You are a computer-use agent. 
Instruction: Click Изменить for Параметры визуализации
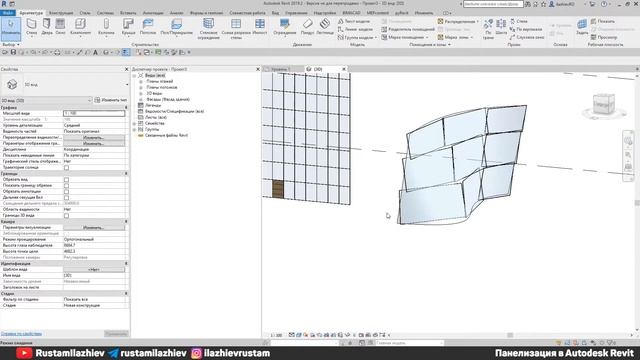(94, 227)
